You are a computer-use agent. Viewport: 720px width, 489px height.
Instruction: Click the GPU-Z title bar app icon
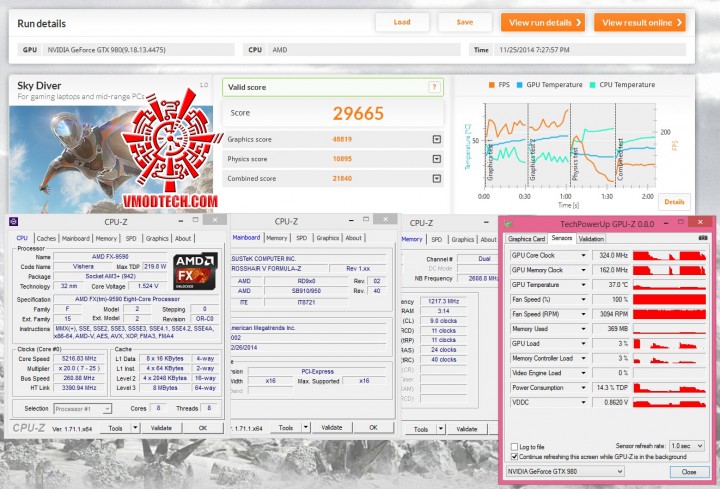pos(508,224)
